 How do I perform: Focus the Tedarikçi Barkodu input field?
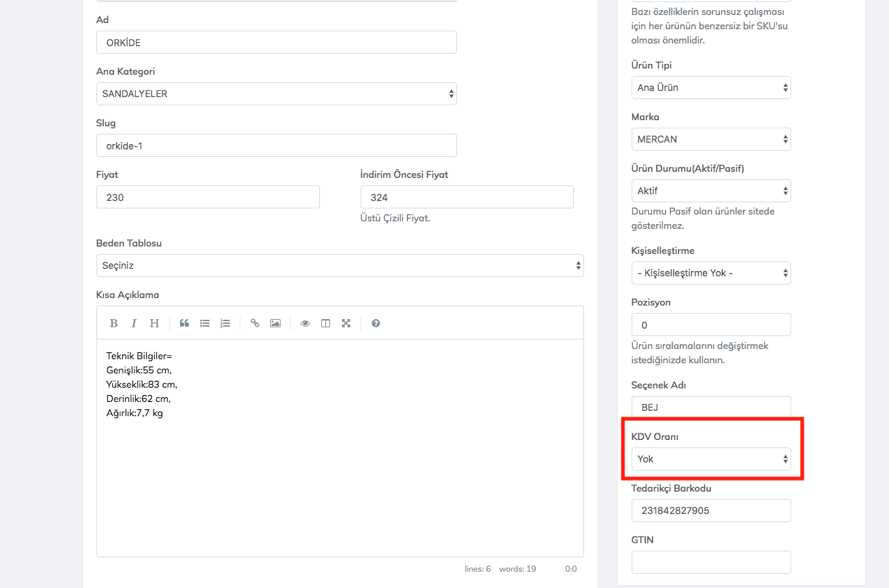click(710, 511)
